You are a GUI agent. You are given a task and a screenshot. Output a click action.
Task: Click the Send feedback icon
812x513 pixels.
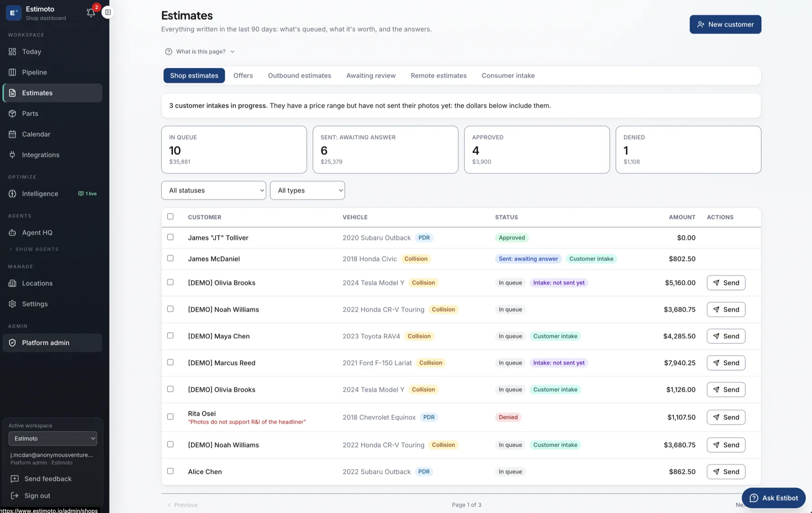click(x=14, y=479)
